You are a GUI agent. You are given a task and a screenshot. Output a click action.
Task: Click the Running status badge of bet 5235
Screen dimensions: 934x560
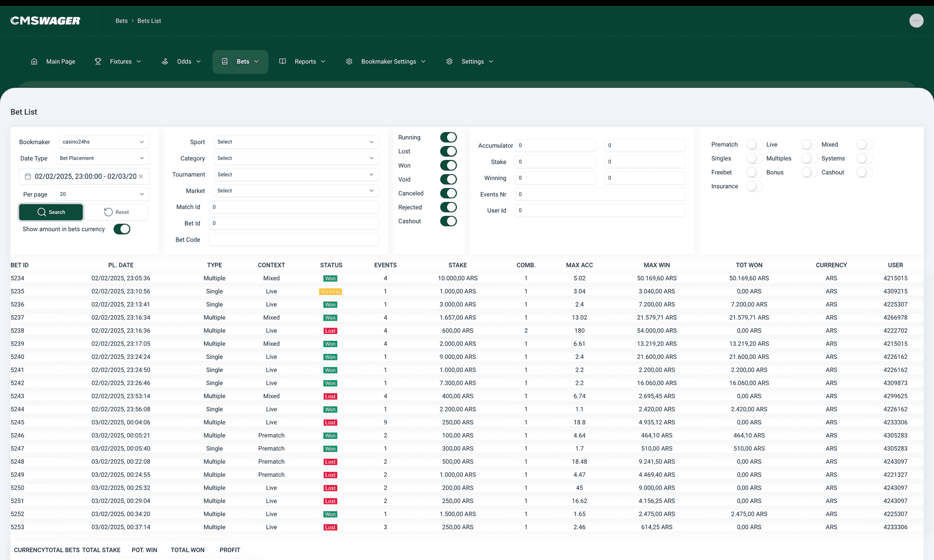point(330,292)
